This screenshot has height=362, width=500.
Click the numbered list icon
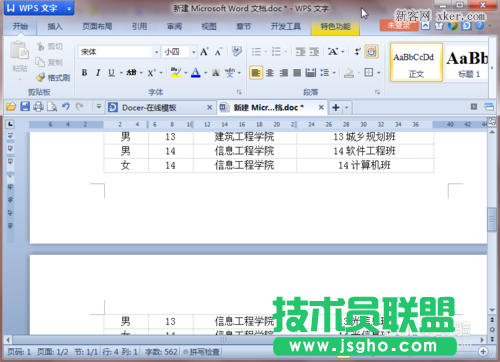point(276,52)
